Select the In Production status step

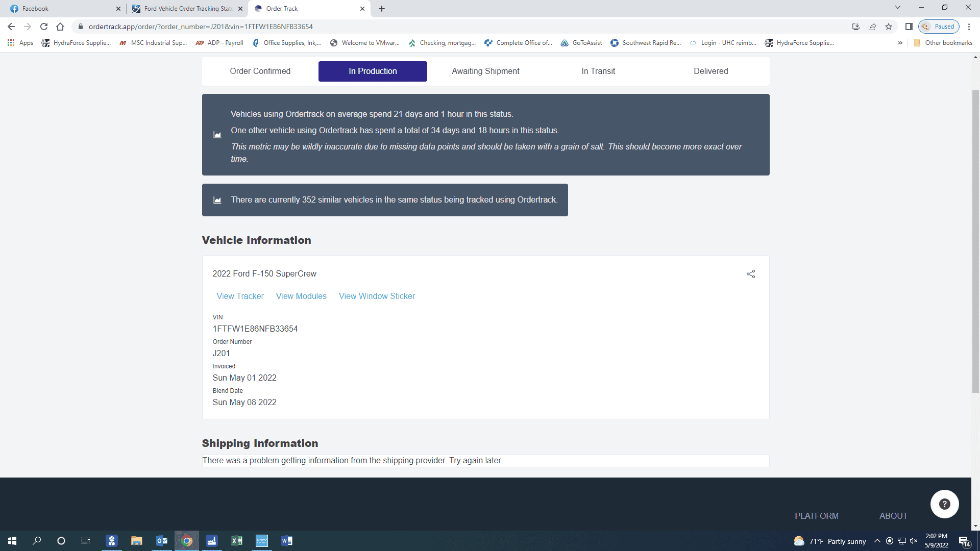pos(373,71)
